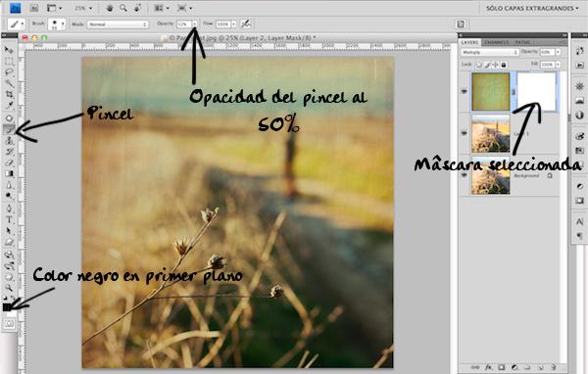This screenshot has height=374, width=588.
Task: Click the Zoom tool in application bar
Action: 123,8
